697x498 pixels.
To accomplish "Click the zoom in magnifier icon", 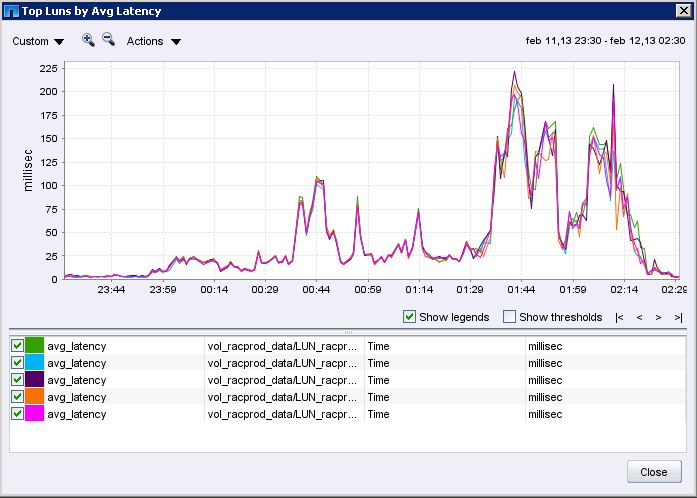I will tap(88, 40).
